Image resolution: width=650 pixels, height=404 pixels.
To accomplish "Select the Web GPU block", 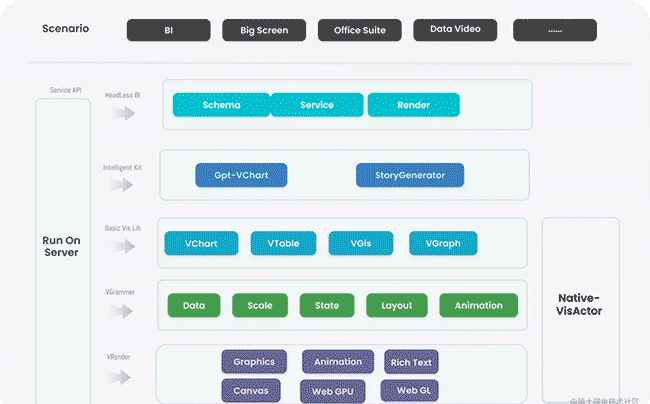I will tap(333, 391).
